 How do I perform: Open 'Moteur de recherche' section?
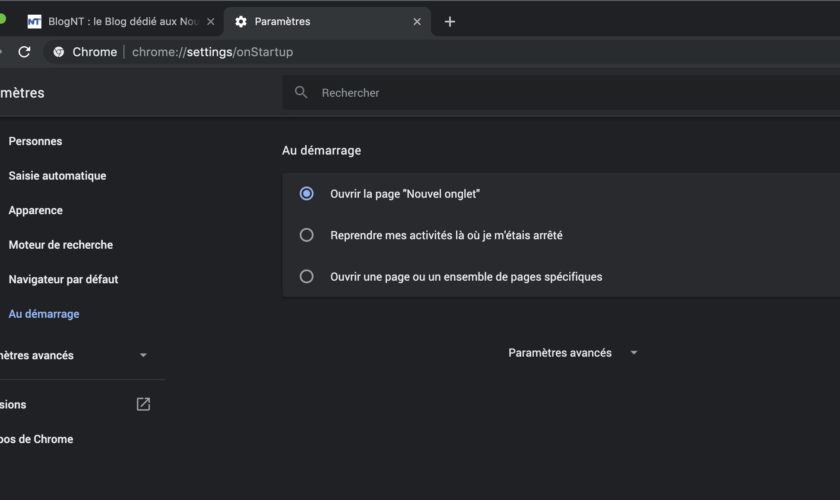pos(60,245)
